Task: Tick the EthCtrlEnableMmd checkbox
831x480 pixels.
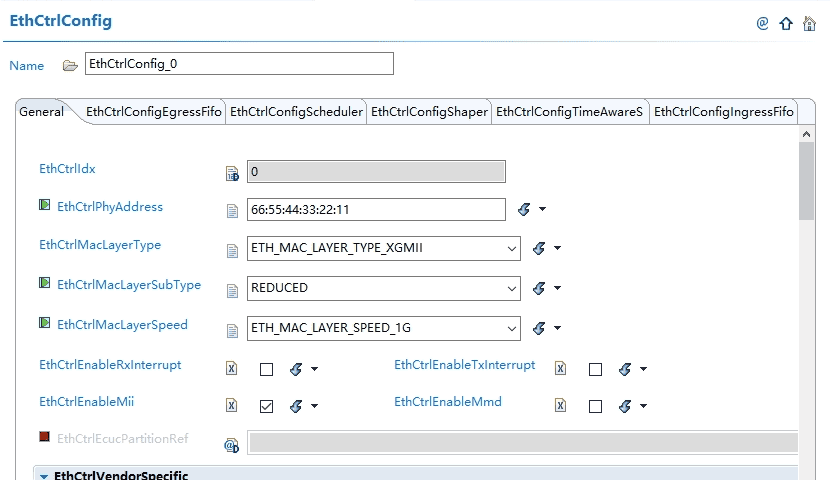Action: [595, 406]
